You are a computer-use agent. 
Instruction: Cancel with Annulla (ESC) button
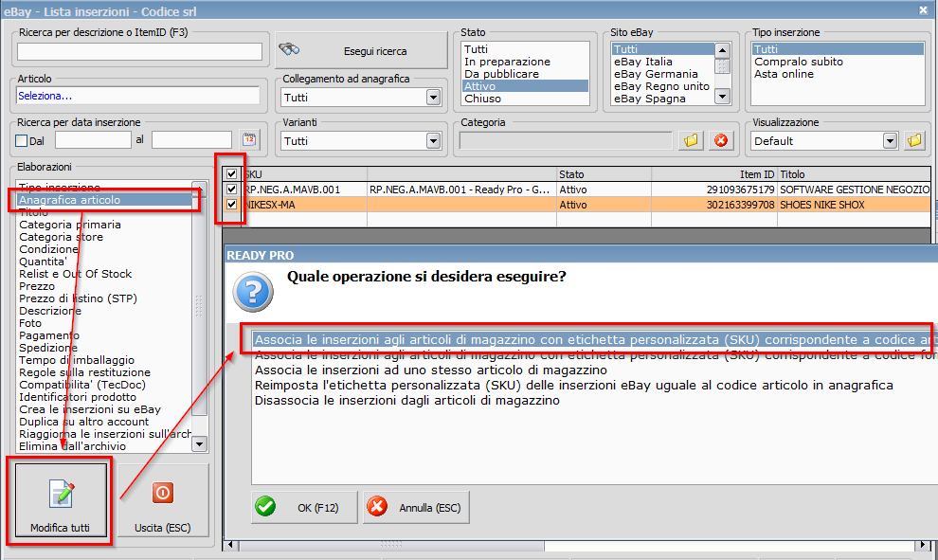[416, 507]
